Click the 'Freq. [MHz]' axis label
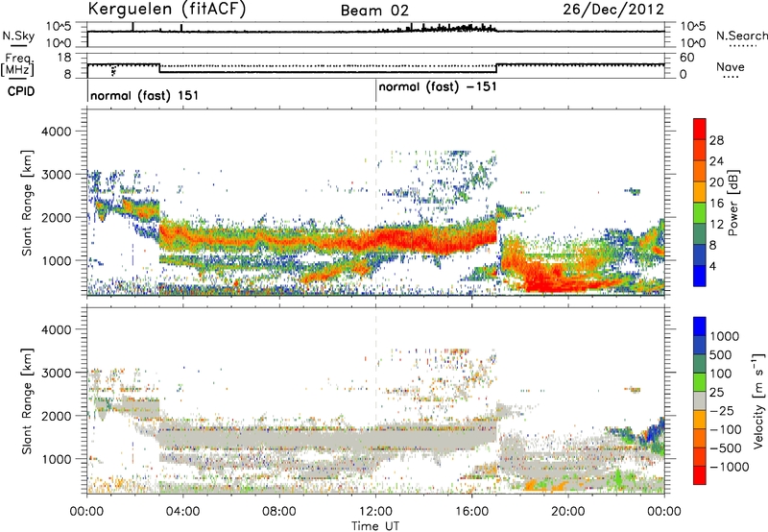Image resolution: width=768 pixels, height=532 pixels. click(x=17, y=65)
